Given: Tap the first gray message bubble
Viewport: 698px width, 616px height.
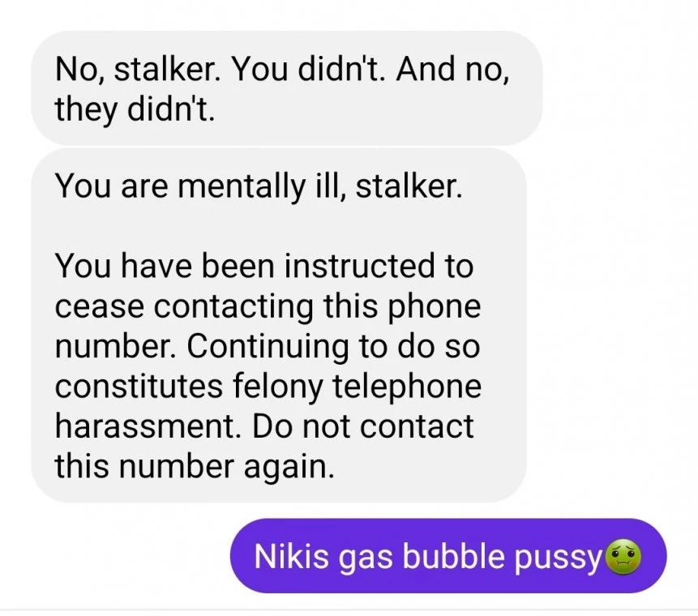Looking at the screenshot, I should (287, 88).
